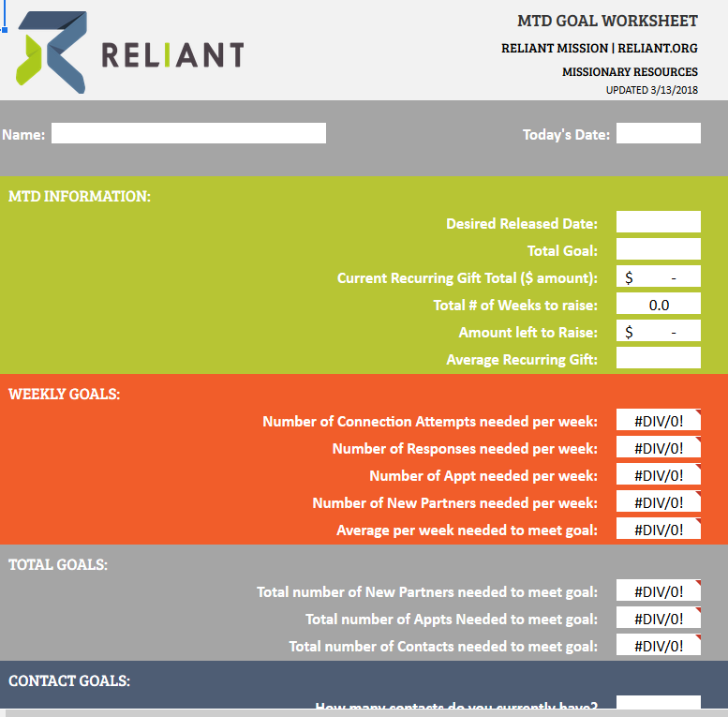Screen dimensions: 728x717
Task: Select the Current Recurring Gift Total cell
Action: [x=658, y=277]
